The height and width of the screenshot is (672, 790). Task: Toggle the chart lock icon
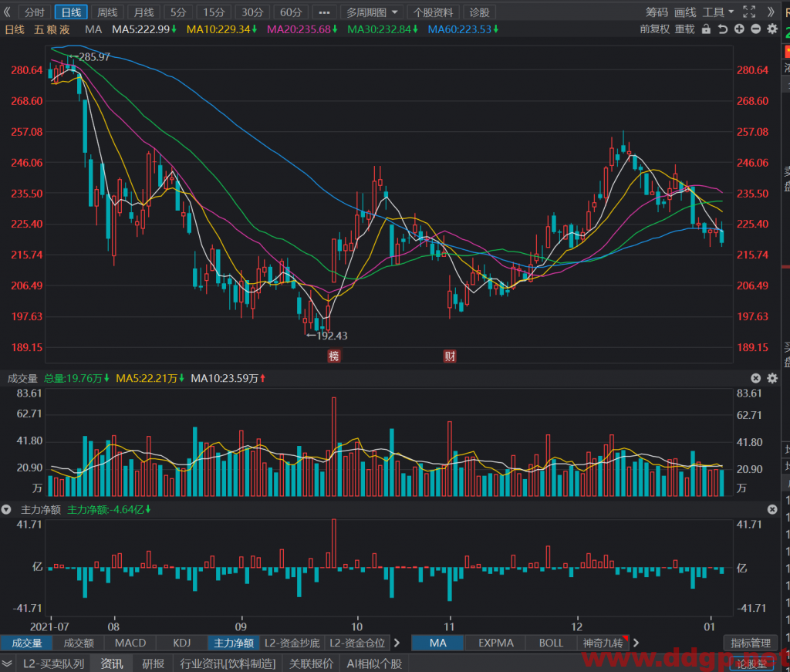707,29
